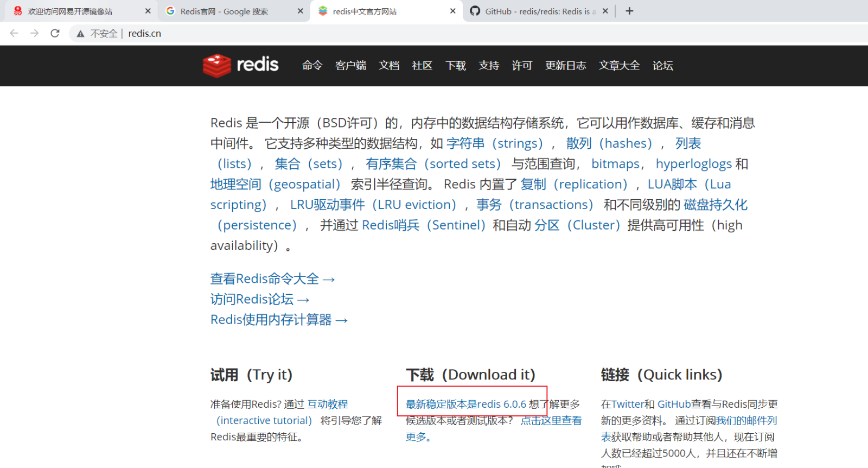Image resolution: width=868 pixels, height=468 pixels.
Task: Open the 客户端 nav menu item
Action: (x=351, y=66)
